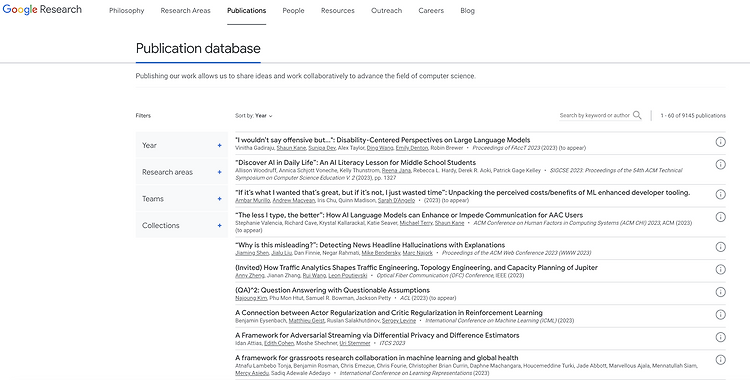This screenshot has height=380, width=750.
Task: Go to Google Research home logo
Action: click(42, 10)
